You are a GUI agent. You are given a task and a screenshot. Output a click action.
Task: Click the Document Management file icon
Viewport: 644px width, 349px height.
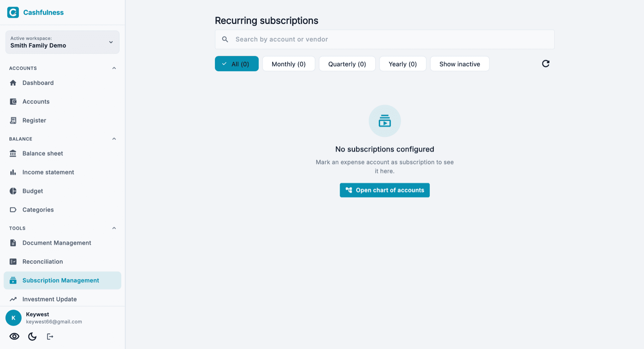coord(13,243)
